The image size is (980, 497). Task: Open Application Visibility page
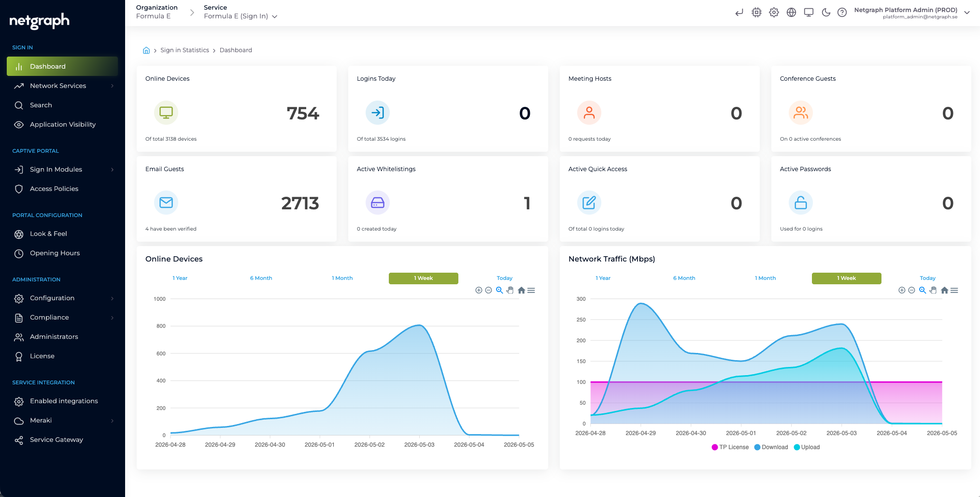[62, 124]
